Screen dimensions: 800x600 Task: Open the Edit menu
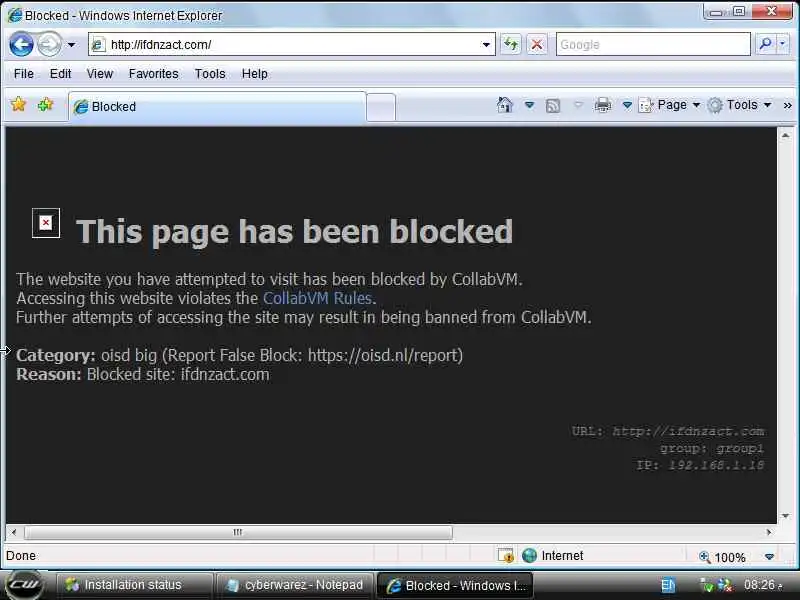tap(60, 74)
